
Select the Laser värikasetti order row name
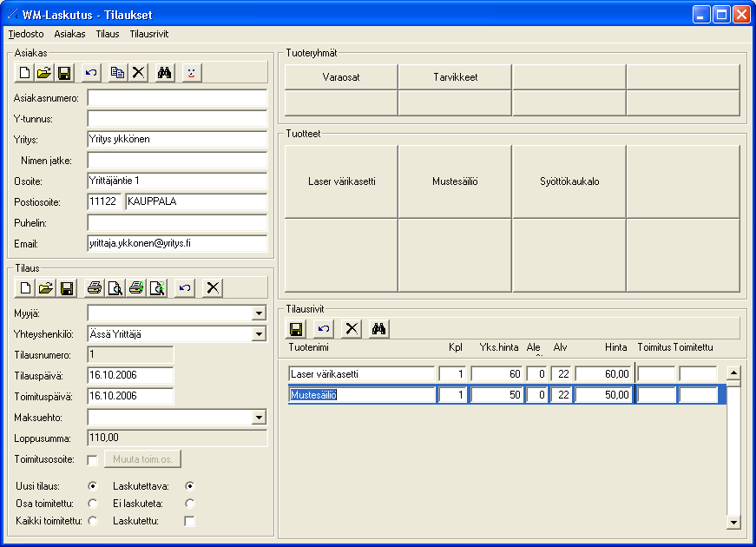tap(362, 374)
